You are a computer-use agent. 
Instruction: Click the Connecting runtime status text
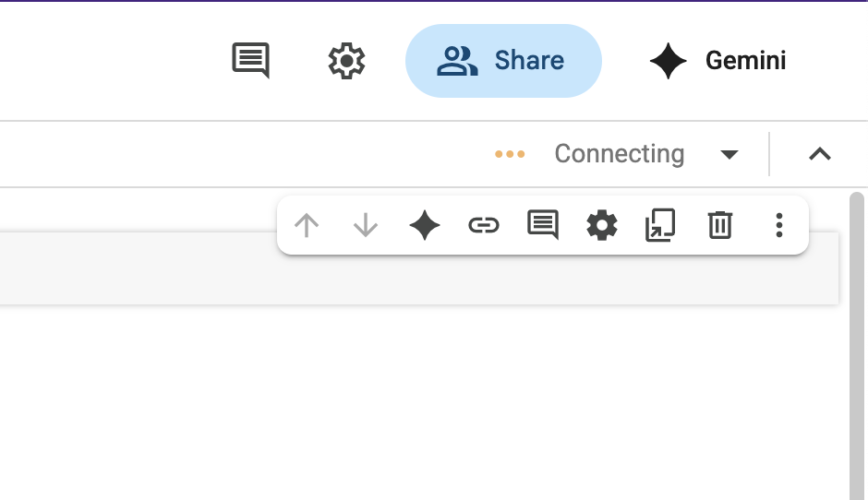(x=619, y=154)
